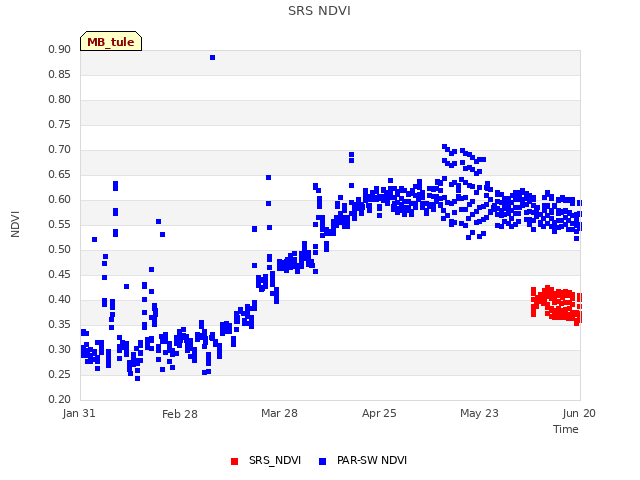Click the Feb 28 x-axis tick label
Image resolution: width=640 pixels, height=480 pixels.
180,414
